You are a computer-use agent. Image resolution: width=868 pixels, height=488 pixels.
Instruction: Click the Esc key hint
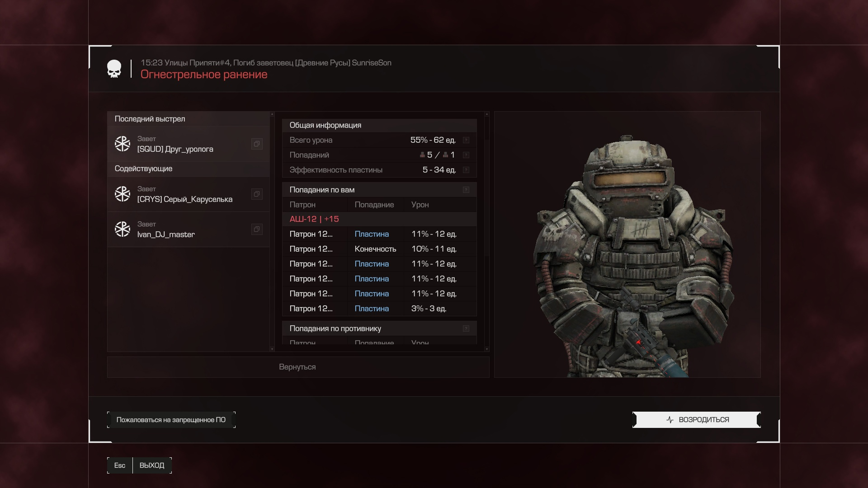click(x=120, y=465)
